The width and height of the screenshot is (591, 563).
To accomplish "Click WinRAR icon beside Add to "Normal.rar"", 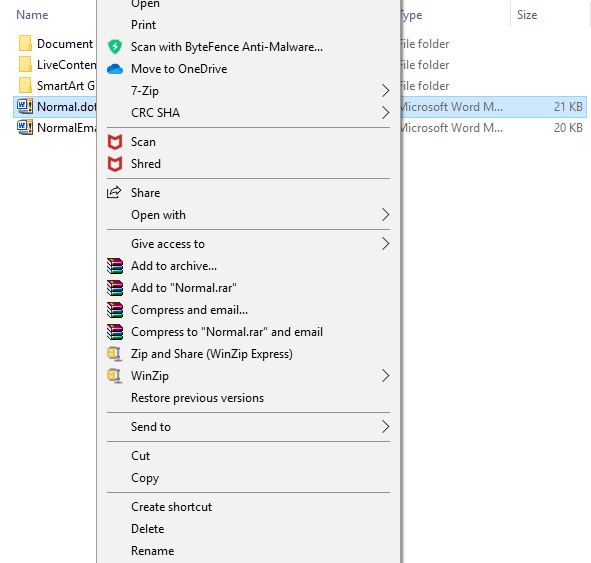I will coord(115,288).
